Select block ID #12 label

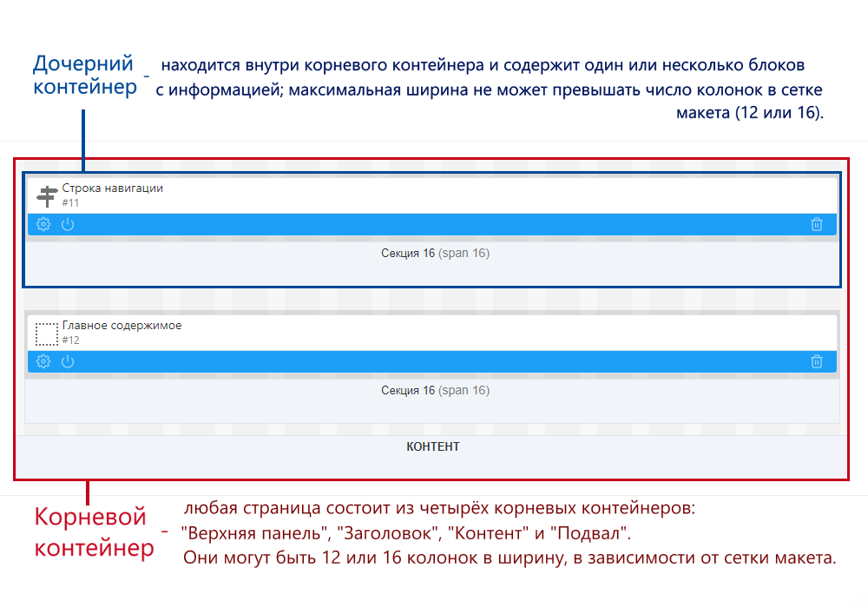pos(70,340)
